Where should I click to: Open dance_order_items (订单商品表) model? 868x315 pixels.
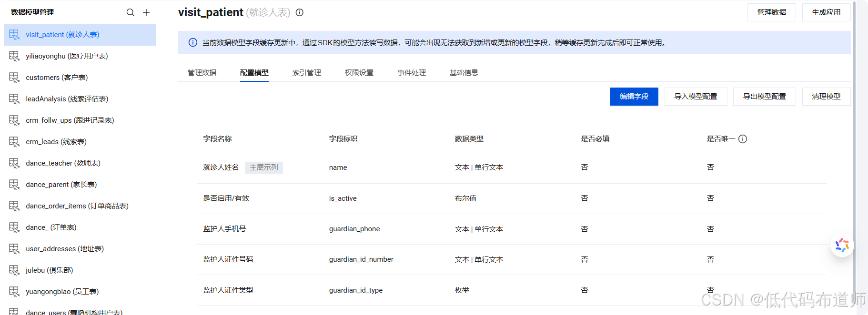pos(80,206)
